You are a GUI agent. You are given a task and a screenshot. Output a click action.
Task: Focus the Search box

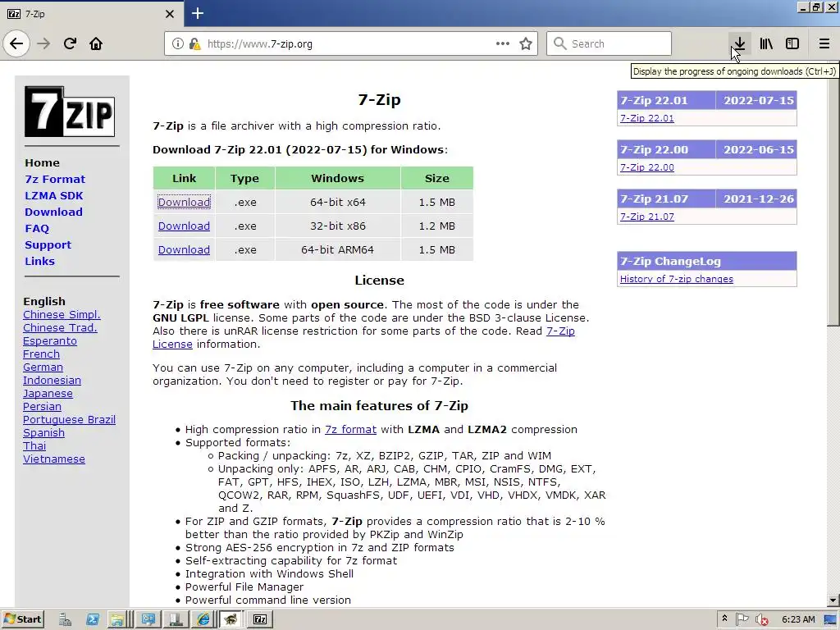(609, 43)
